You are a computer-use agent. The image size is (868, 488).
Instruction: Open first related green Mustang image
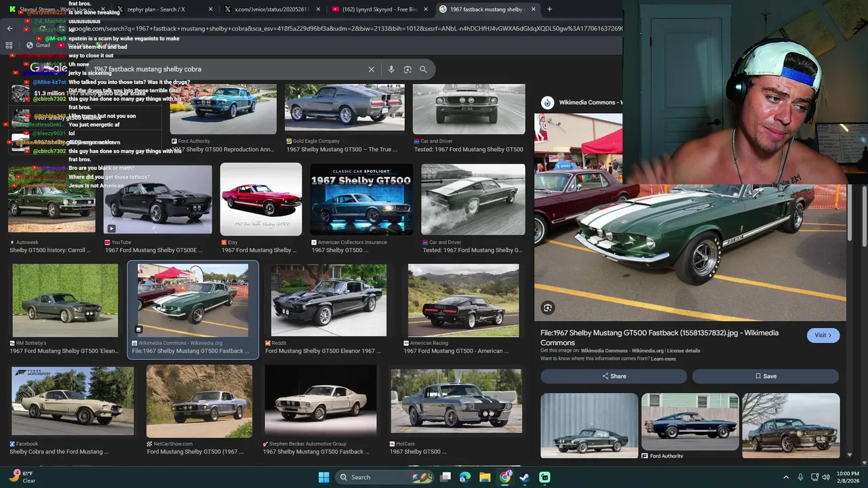[x=589, y=426]
